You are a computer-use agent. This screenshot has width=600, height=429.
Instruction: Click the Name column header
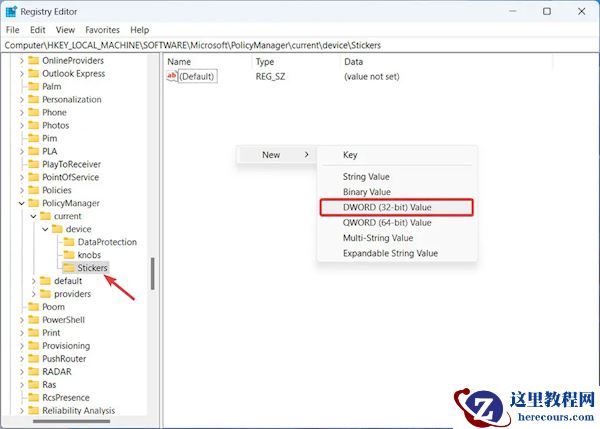coord(209,62)
